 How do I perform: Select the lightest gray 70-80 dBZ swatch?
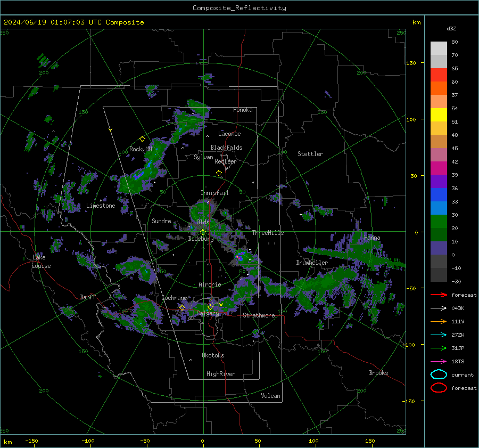(x=439, y=48)
